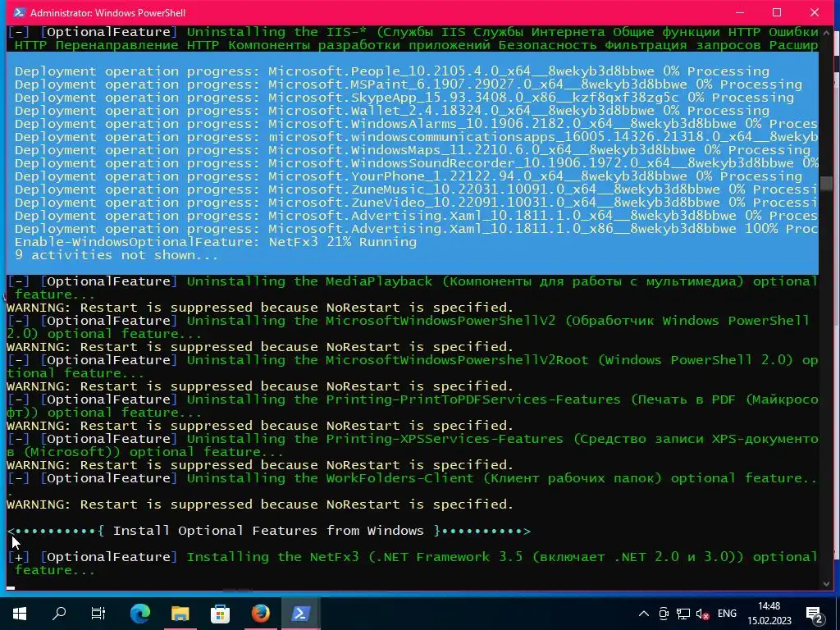Maximize the PowerShell window
840x630 pixels.
tap(777, 12)
